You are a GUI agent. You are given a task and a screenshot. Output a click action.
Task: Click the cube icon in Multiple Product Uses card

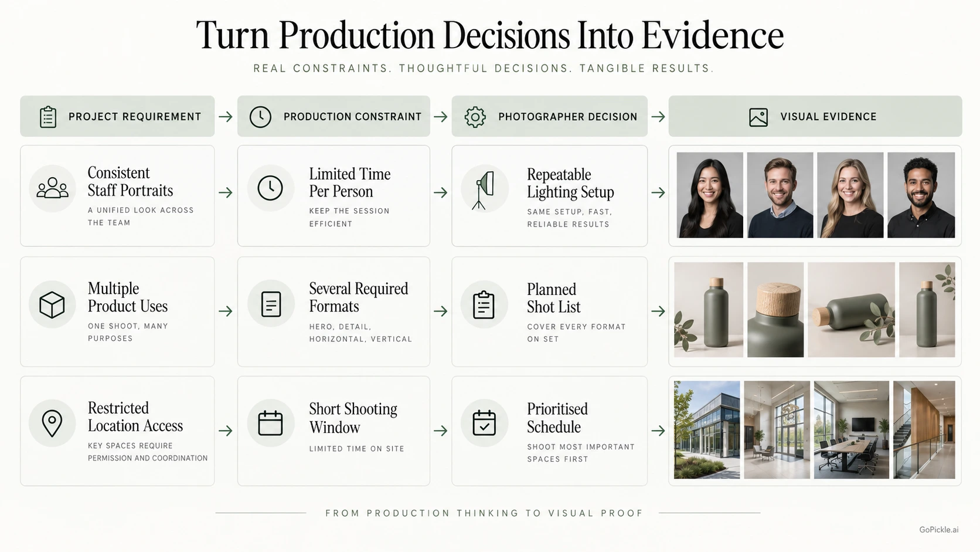pos(52,305)
